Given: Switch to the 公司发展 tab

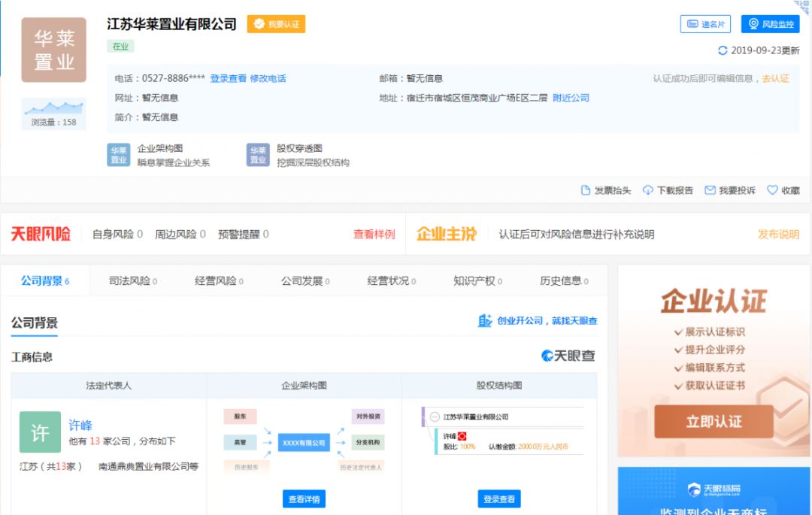Looking at the screenshot, I should [305, 280].
